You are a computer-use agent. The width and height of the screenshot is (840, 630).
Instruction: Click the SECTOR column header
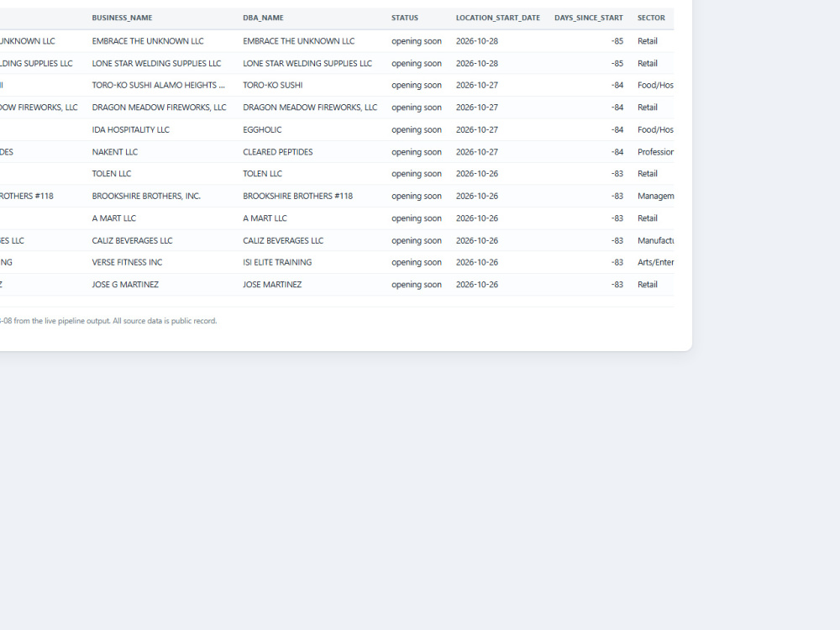pos(651,18)
